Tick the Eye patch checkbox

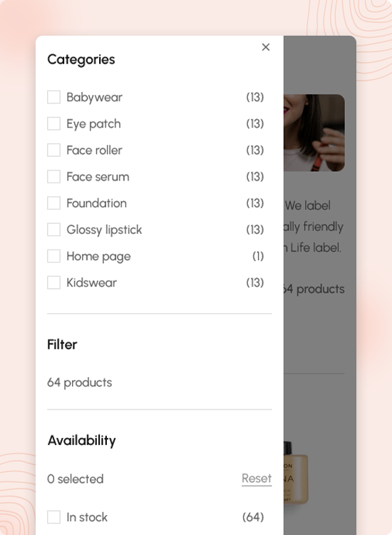pos(54,123)
